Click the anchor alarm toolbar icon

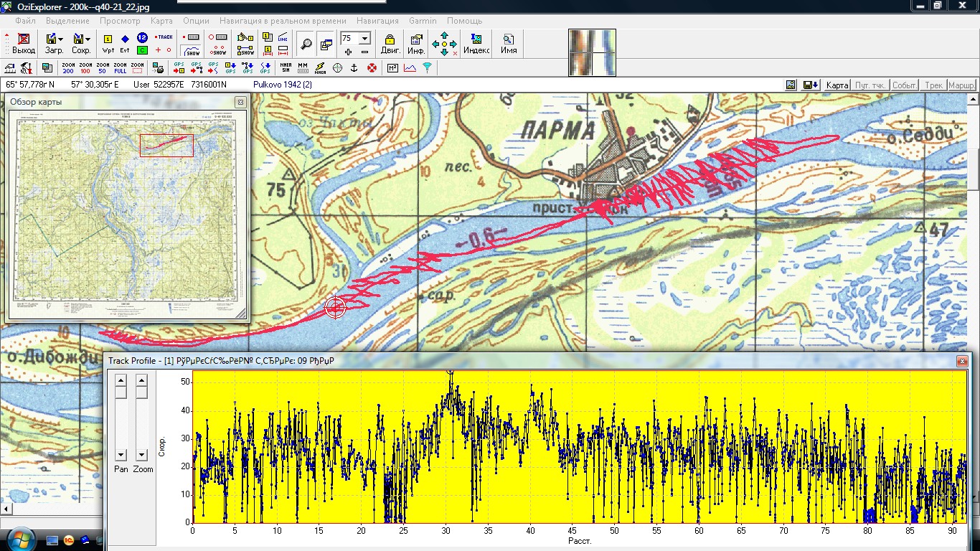(x=354, y=68)
